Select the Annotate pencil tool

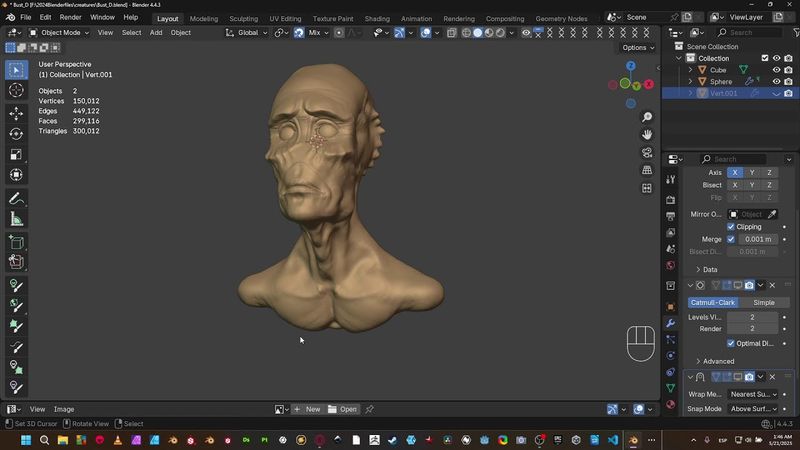pyautogui.click(x=16, y=198)
